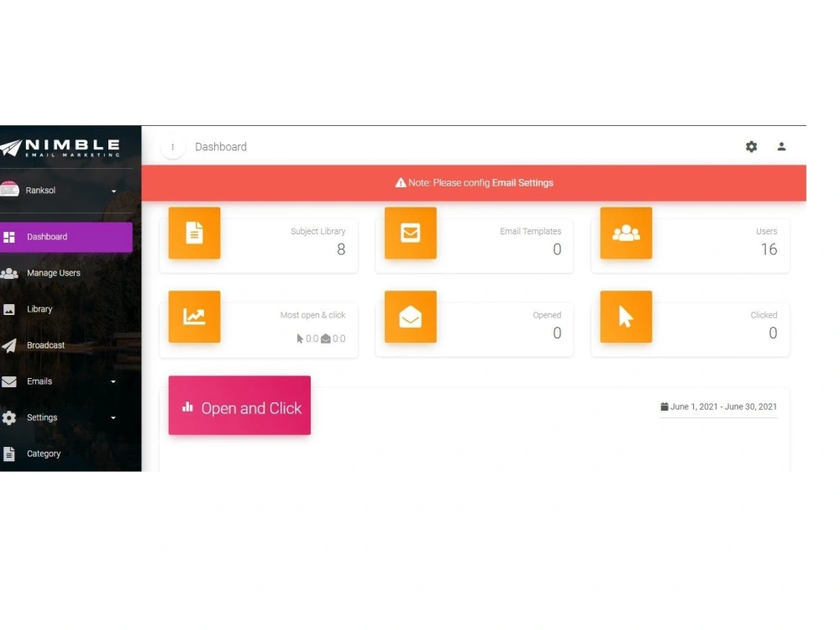Follow the Email Settings link in alert
840x630 pixels.
[522, 182]
